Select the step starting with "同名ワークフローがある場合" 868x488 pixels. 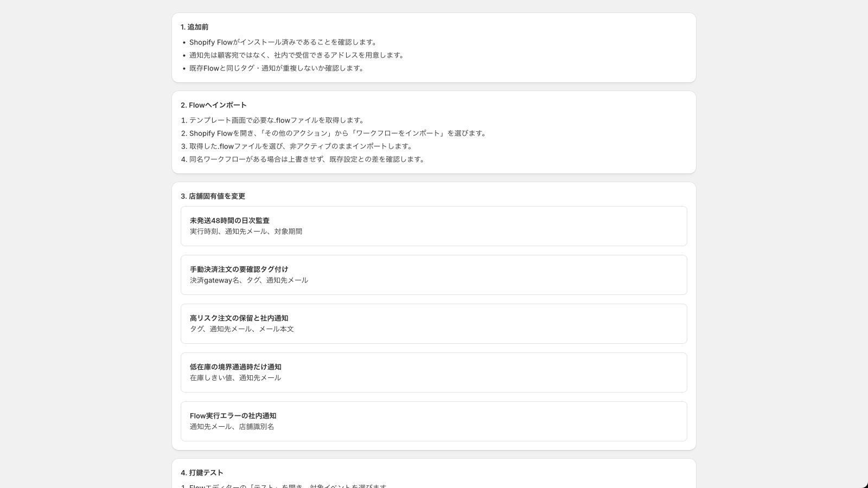point(307,159)
